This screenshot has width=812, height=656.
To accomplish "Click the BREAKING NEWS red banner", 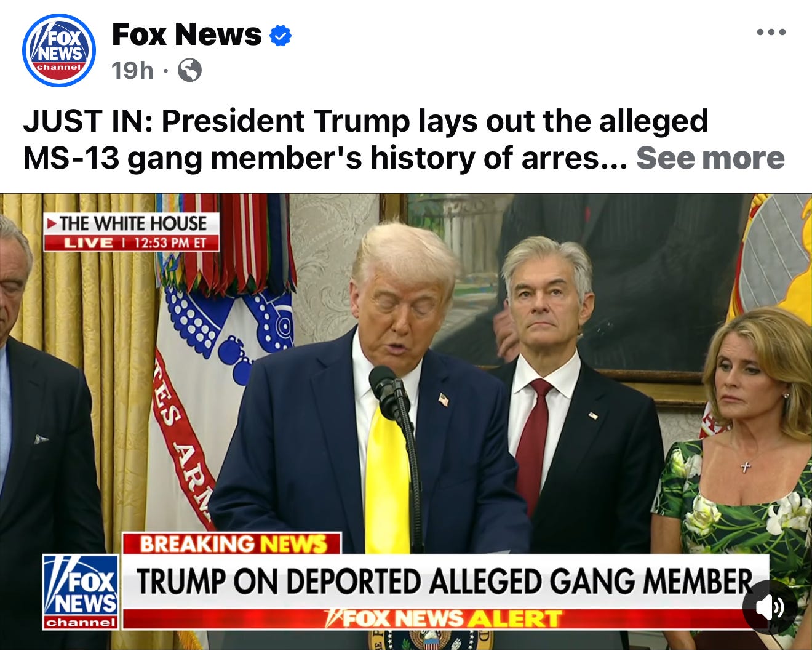I will point(232,544).
